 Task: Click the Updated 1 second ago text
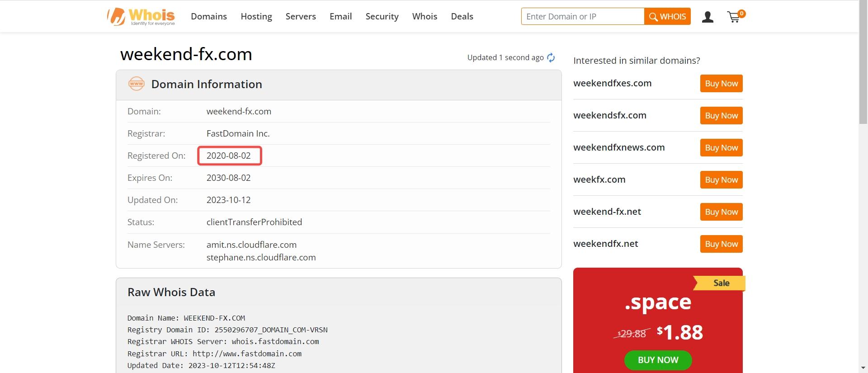coord(505,57)
